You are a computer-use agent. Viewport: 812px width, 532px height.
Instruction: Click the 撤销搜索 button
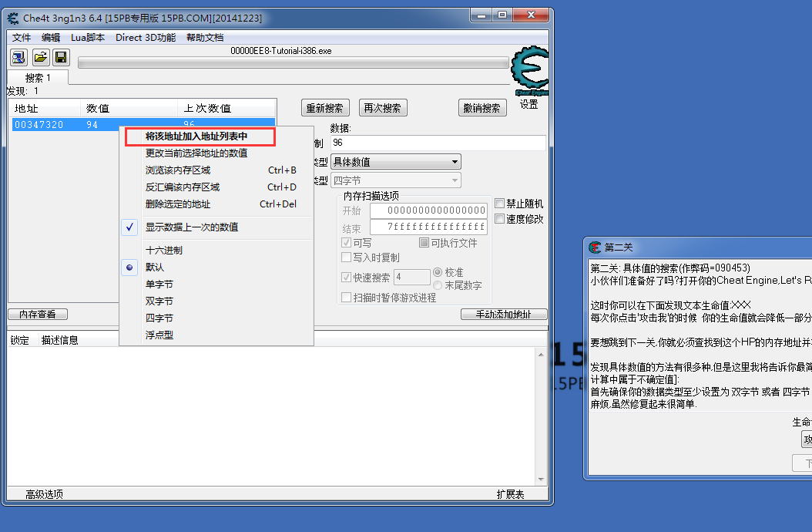click(x=482, y=108)
